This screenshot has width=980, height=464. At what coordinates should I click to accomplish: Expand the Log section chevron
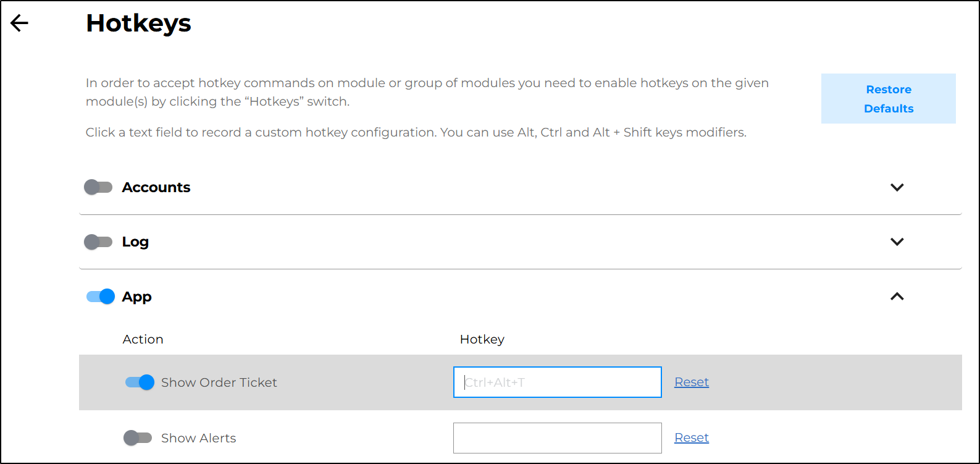[x=897, y=242]
